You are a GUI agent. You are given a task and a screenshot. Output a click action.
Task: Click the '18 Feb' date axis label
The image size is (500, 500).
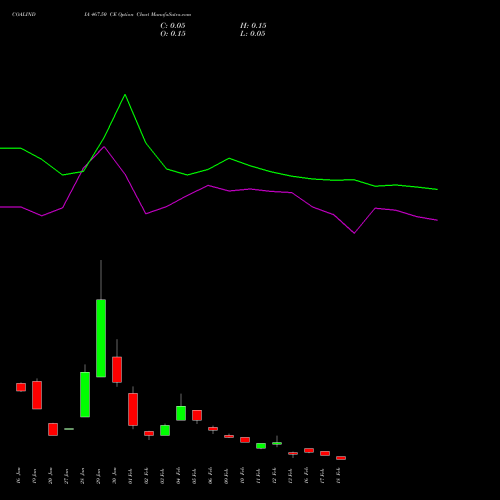coord(339,476)
